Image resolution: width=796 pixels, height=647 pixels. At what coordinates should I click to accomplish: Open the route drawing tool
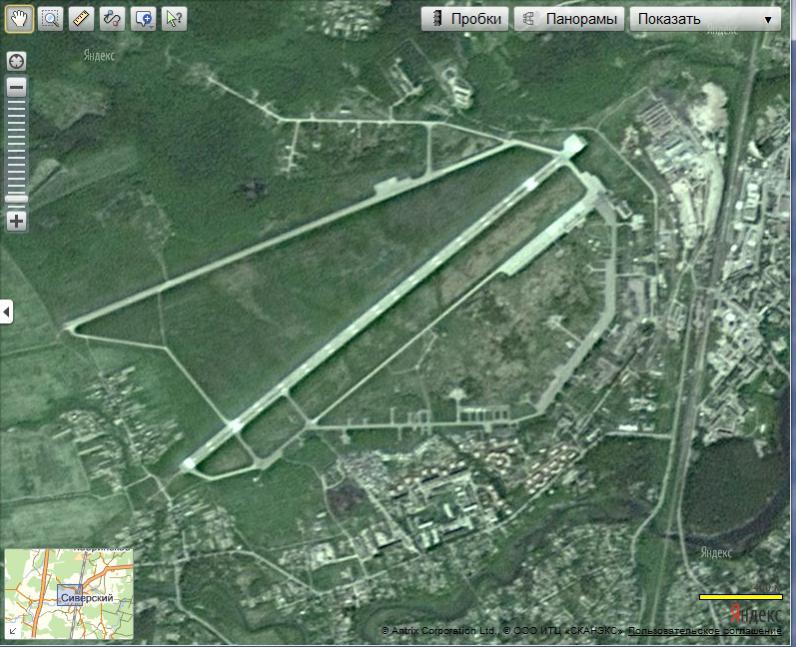coord(112,19)
